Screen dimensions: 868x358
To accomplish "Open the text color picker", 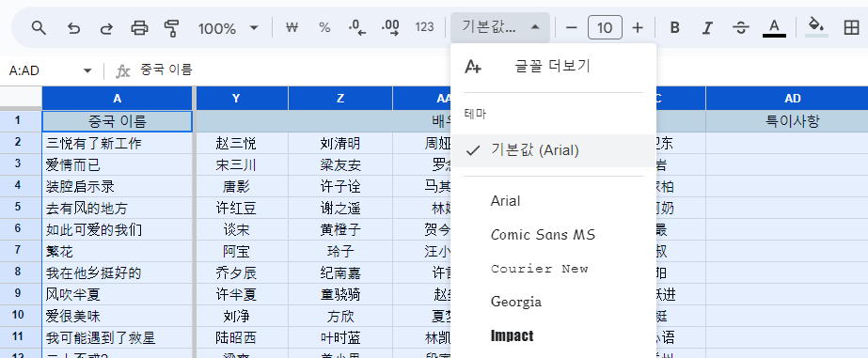I will coord(774,27).
